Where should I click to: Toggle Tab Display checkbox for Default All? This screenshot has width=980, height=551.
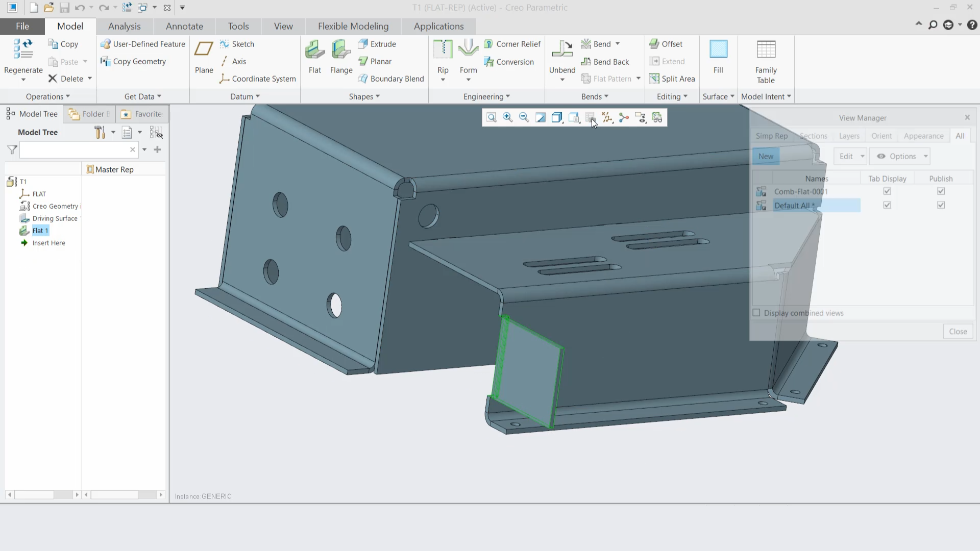tap(887, 205)
